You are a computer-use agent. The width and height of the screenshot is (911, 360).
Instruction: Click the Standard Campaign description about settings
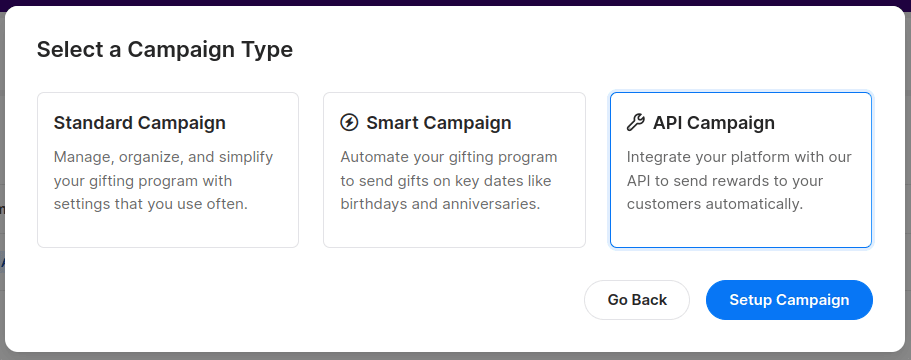tap(163, 181)
